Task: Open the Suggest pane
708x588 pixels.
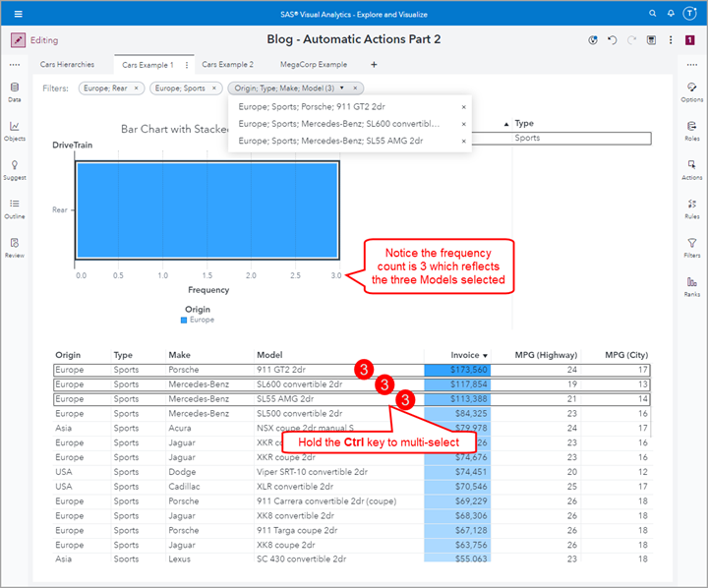Action: pyautogui.click(x=15, y=169)
